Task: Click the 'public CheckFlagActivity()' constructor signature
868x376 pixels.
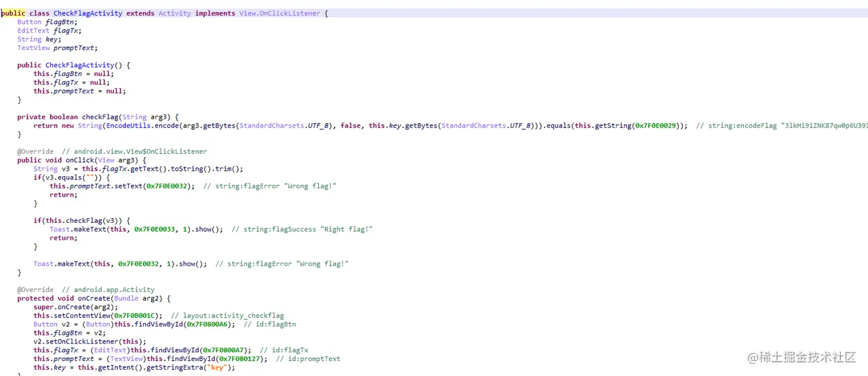Action: point(74,66)
